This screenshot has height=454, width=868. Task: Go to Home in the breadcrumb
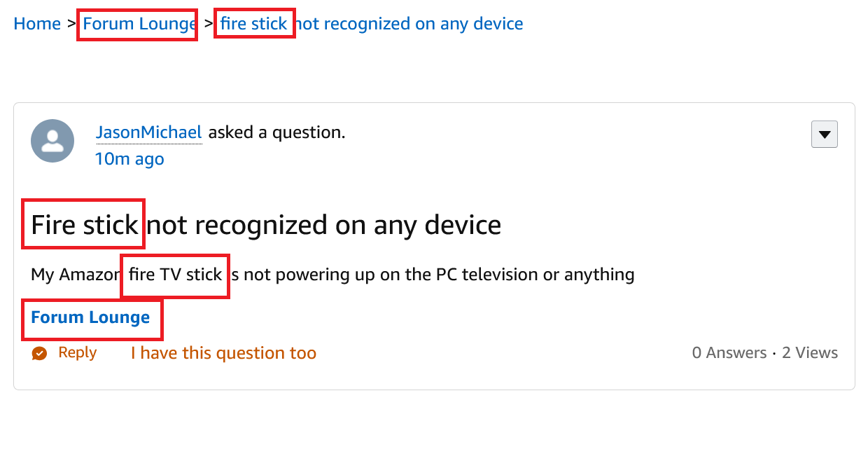click(x=37, y=24)
